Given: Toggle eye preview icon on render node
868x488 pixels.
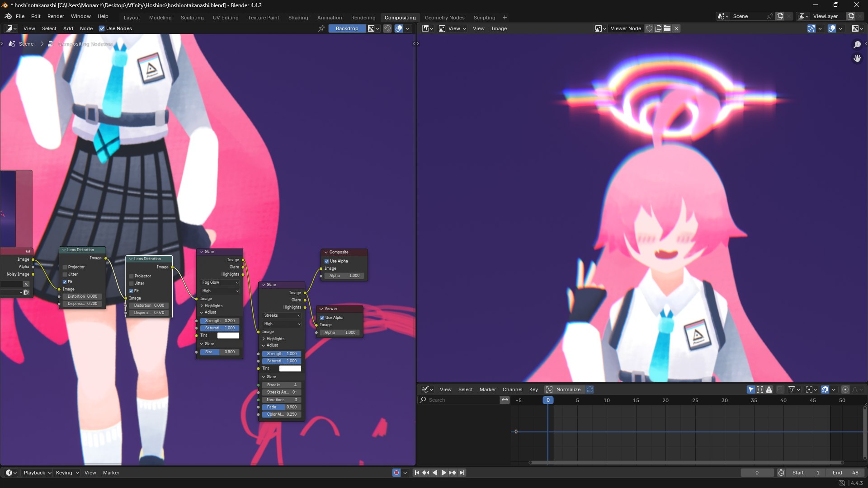Looking at the screenshot, I should tap(28, 252).
